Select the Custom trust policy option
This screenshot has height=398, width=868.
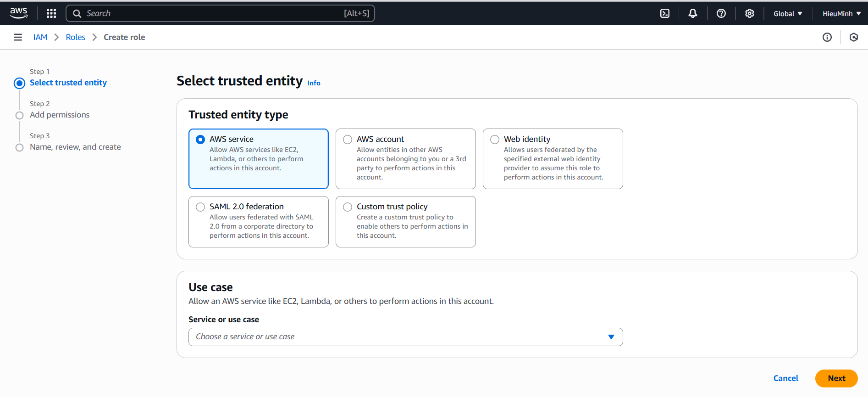coord(406,222)
